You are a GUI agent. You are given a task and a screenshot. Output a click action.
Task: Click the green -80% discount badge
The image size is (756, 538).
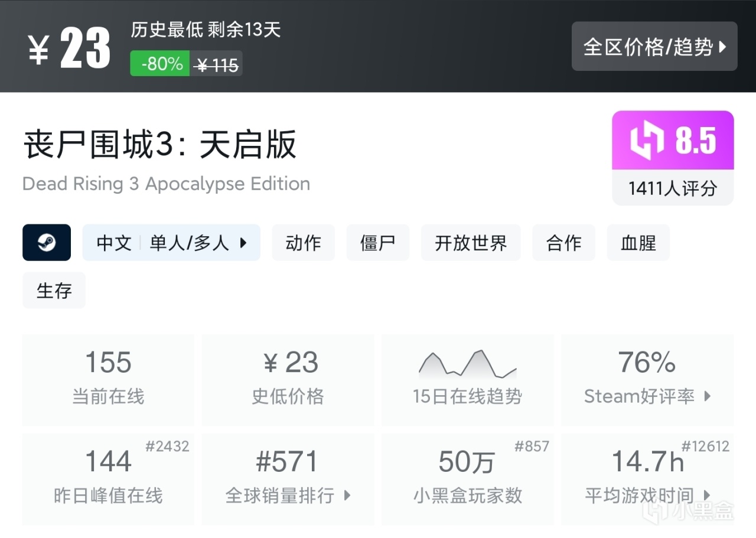(x=158, y=64)
